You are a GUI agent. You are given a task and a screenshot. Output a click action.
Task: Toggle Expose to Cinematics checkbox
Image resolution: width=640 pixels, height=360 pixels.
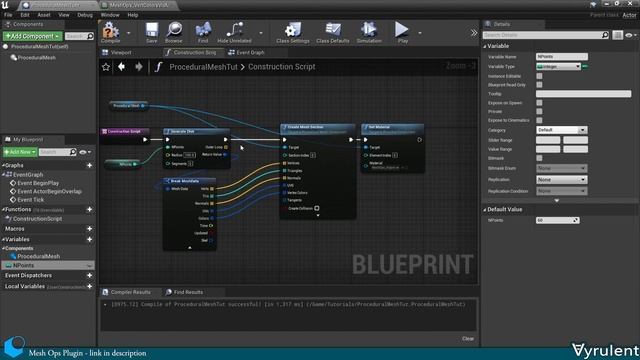click(539, 120)
